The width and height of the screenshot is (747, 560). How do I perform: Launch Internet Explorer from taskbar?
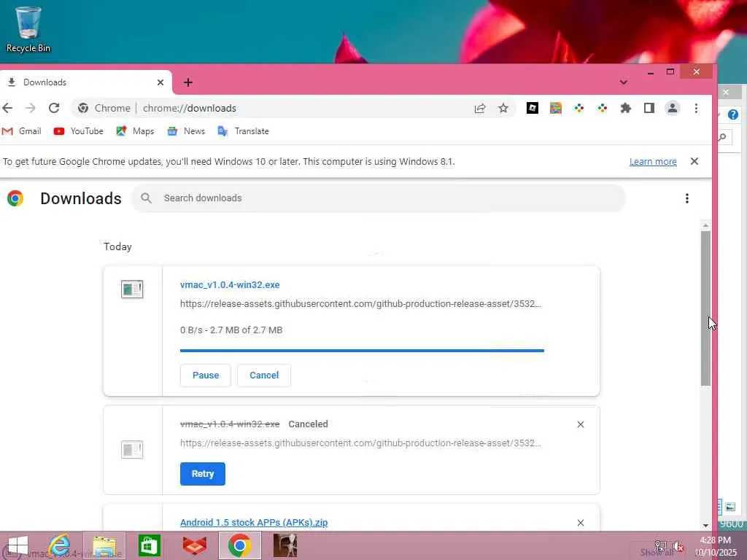coord(60,545)
